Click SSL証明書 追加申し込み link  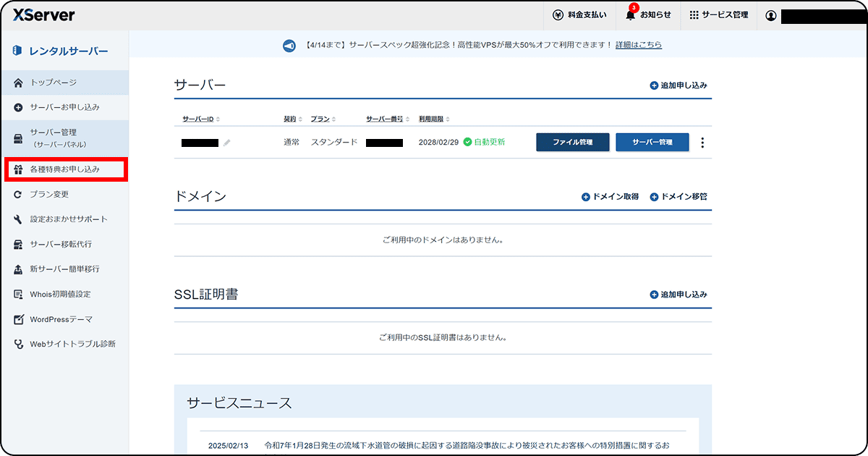(x=678, y=295)
